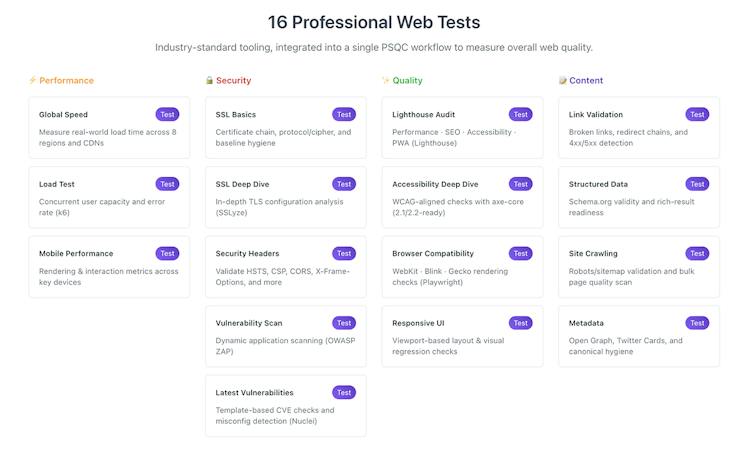Click the sparkle icon beside Quality
Viewport: 750px width, 449px height.
[386, 80]
